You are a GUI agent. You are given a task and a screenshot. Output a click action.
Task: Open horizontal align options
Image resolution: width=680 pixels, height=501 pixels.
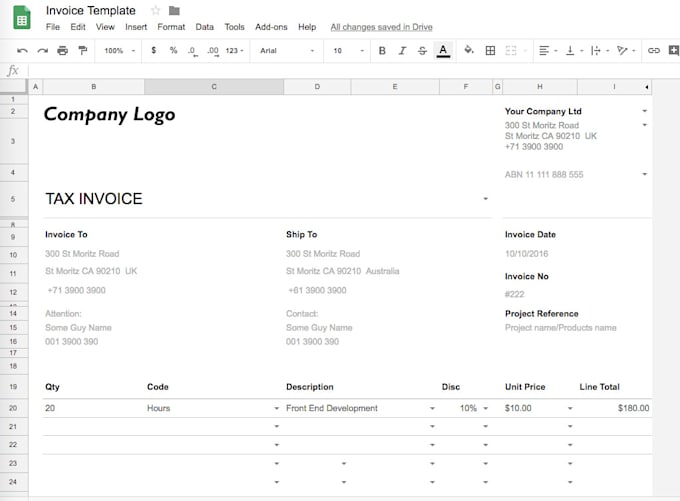coord(547,51)
